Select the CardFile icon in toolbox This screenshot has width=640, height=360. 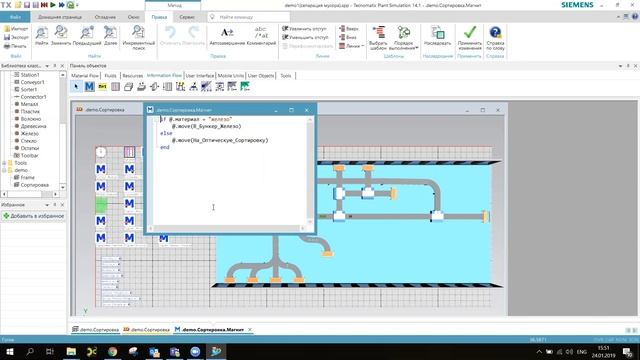[128, 87]
